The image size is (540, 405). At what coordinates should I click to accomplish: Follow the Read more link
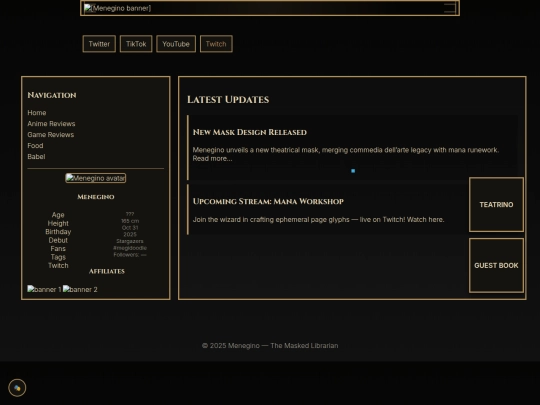pos(212,159)
